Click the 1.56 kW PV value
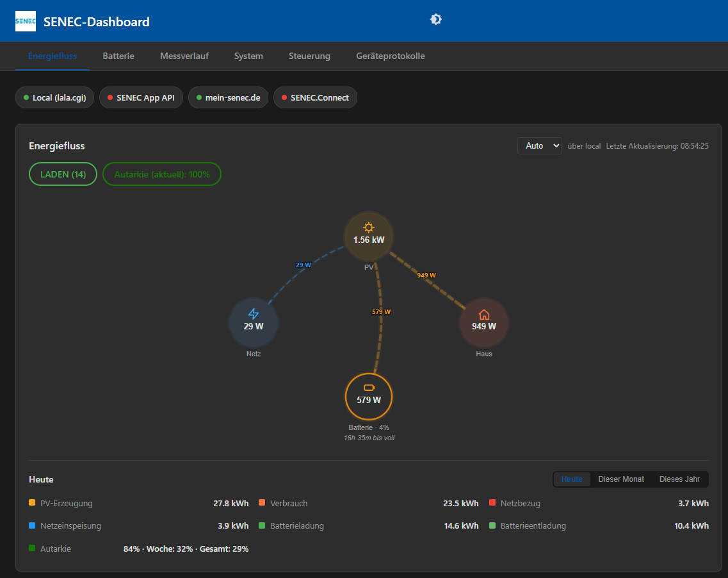 (369, 240)
